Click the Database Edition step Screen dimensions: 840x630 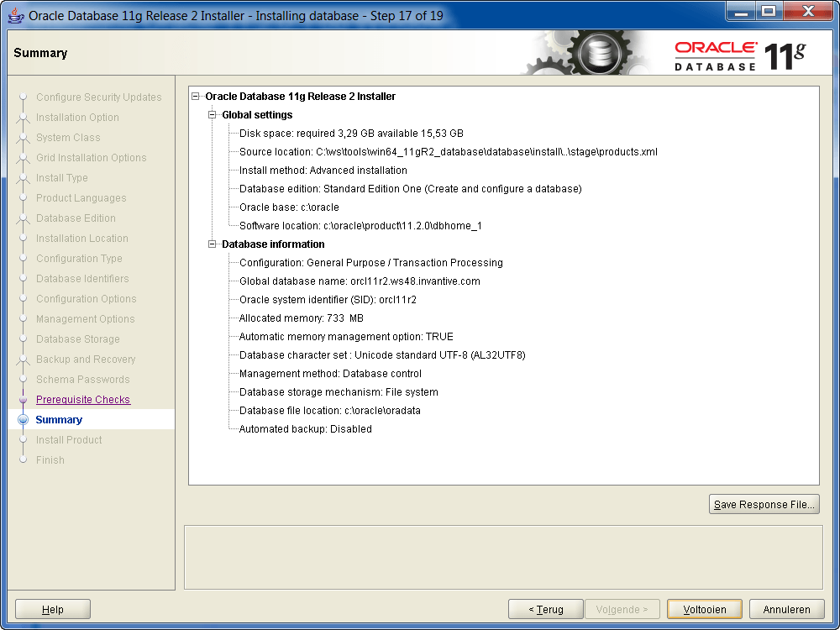pos(76,218)
